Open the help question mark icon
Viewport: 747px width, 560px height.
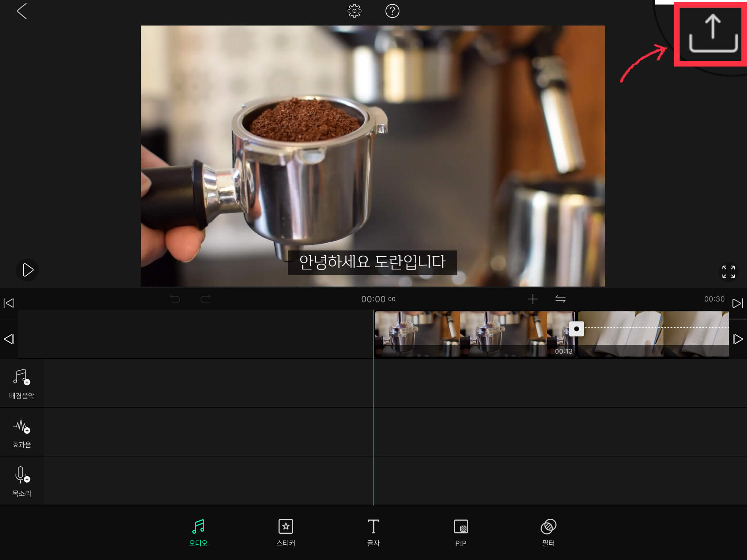(392, 11)
